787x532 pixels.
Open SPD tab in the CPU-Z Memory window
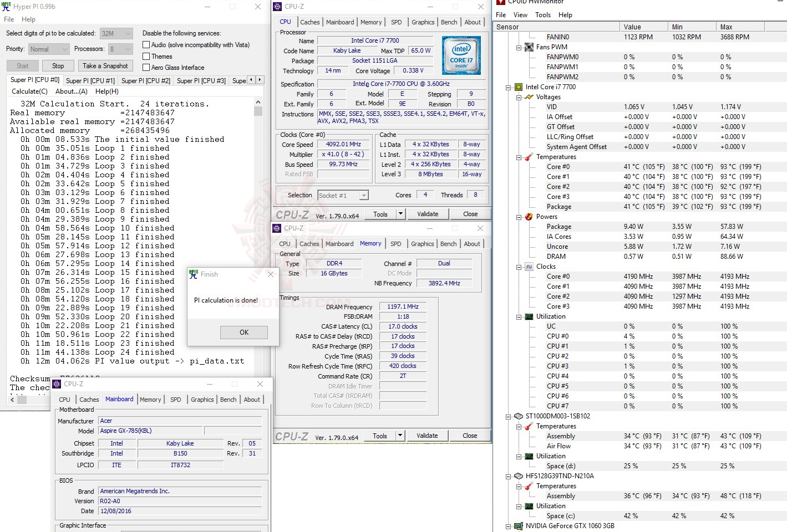(x=395, y=244)
